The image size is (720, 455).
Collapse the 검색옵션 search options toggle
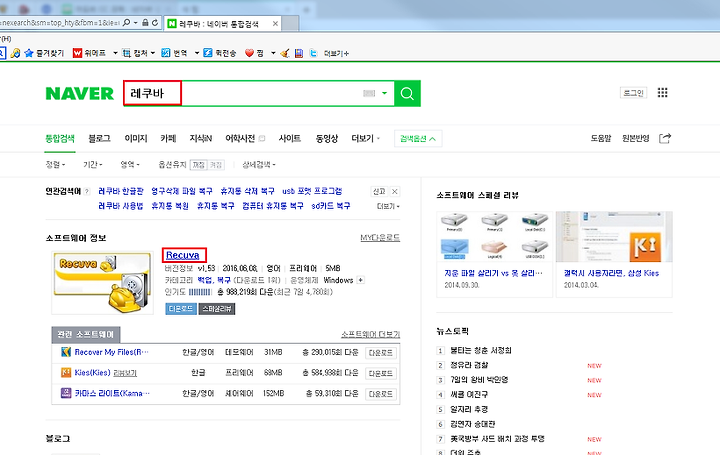tap(418, 139)
